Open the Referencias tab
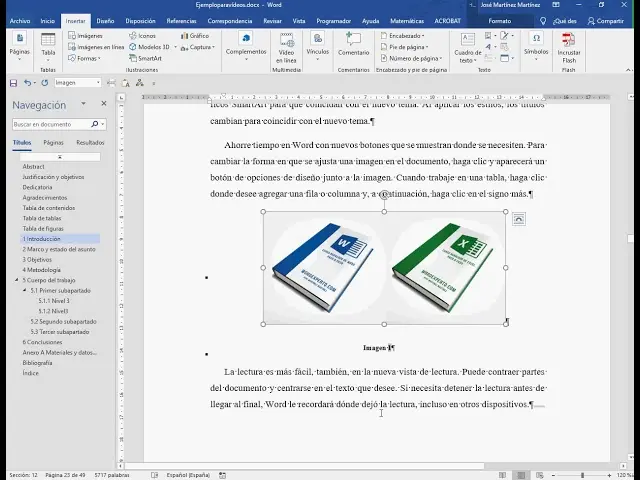640x480 pixels. pos(181,21)
